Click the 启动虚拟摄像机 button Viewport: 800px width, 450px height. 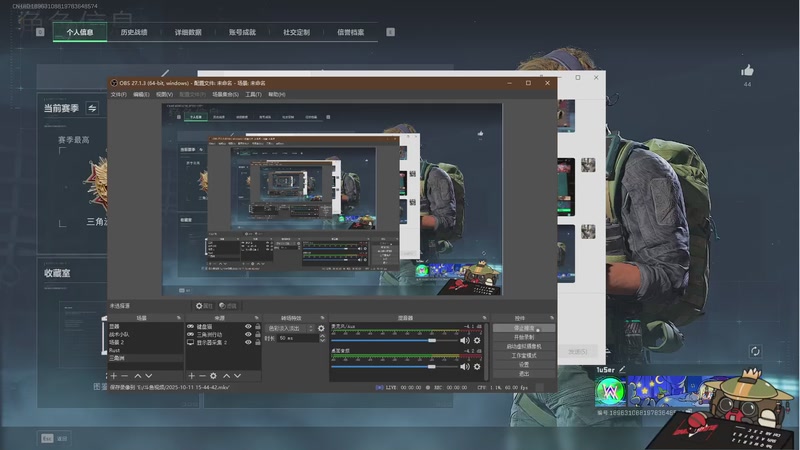[524, 346]
